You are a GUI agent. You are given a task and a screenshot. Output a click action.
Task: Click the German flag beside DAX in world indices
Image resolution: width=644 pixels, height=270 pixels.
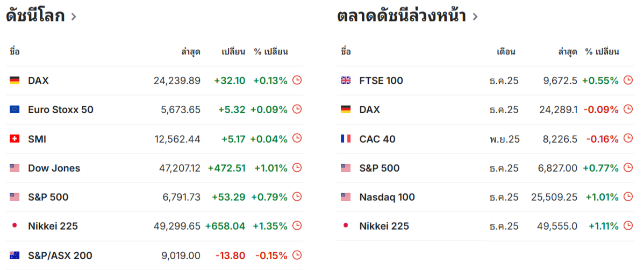click(x=15, y=81)
